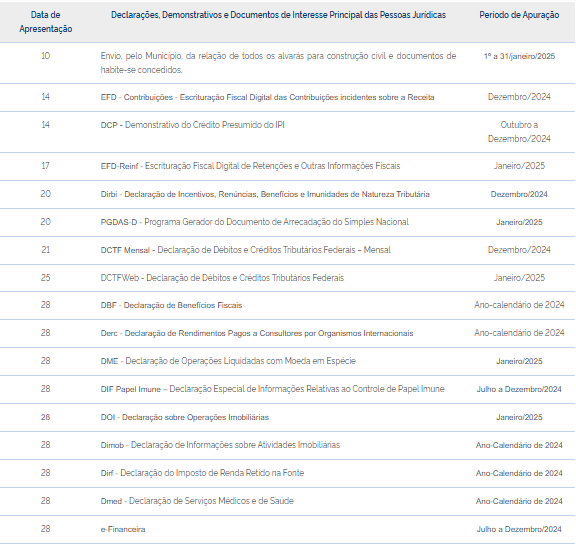Screen dimensions: 576x545
Task: Click the period cell of the DCTFWeb row
Action: coord(519,278)
